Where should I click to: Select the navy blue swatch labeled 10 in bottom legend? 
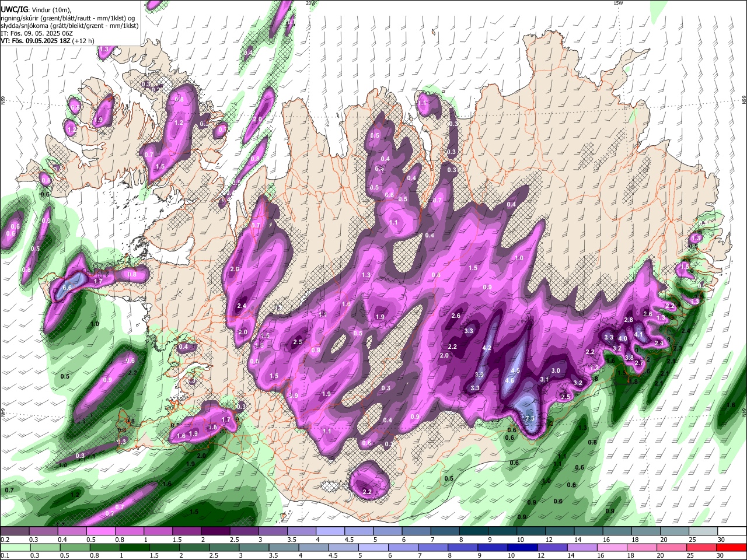click(x=521, y=547)
